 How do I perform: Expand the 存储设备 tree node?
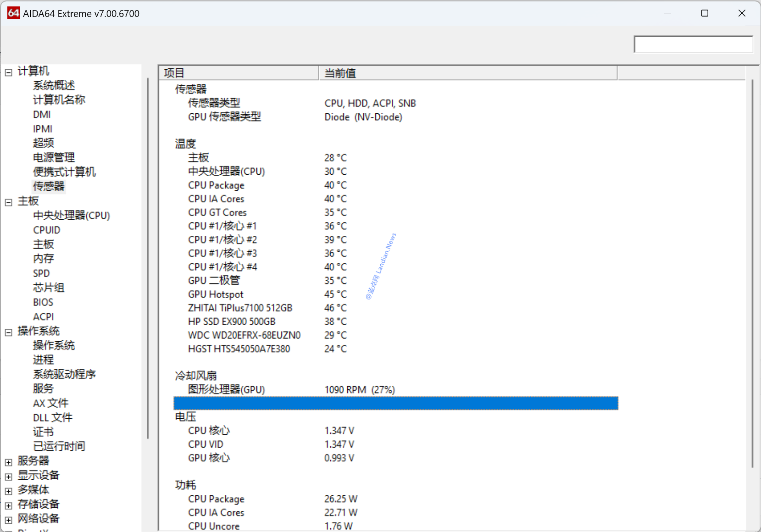(x=8, y=506)
